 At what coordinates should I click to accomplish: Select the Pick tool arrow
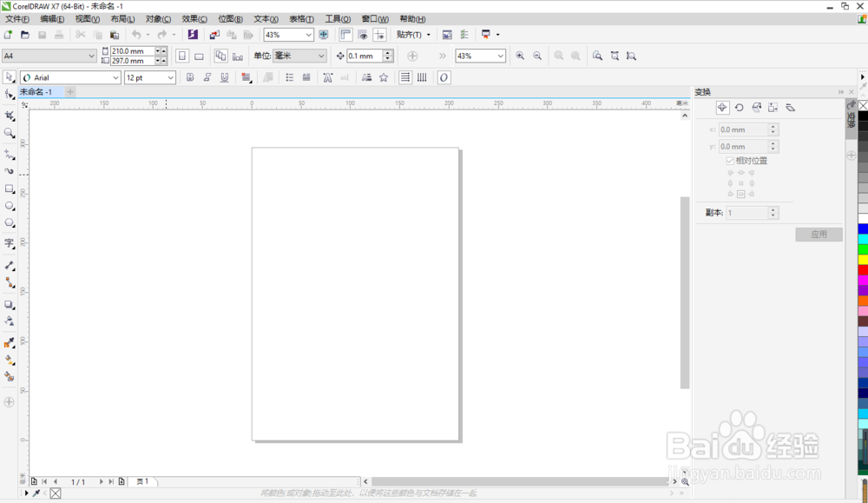click(x=10, y=77)
